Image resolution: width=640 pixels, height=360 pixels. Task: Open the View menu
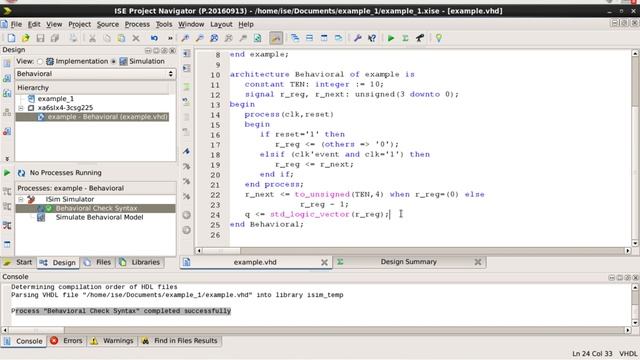click(x=54, y=24)
